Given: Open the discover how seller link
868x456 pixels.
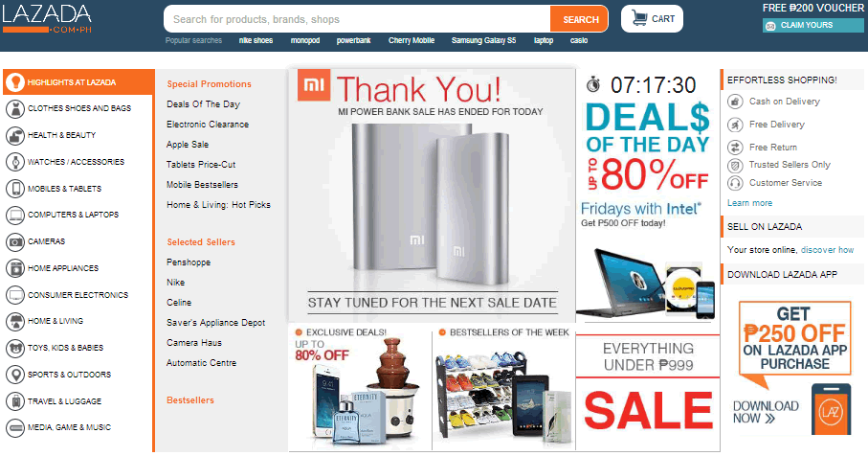Looking at the screenshot, I should (x=827, y=250).
